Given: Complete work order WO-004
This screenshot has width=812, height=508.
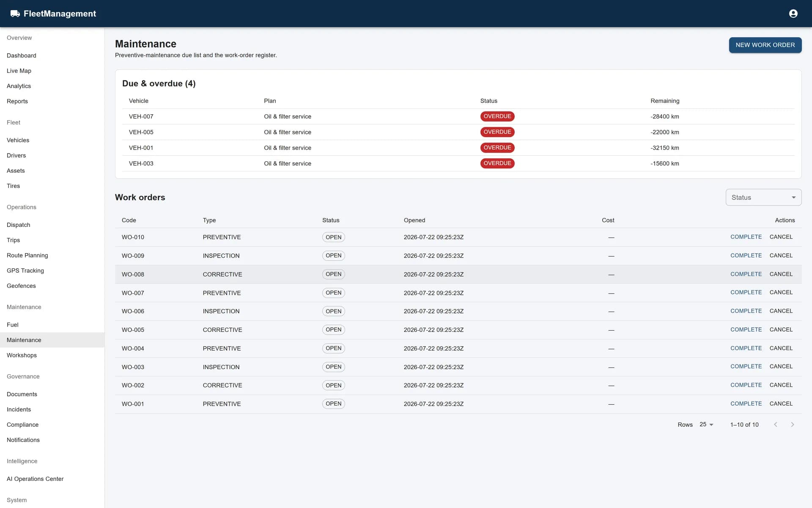Looking at the screenshot, I should click(746, 348).
